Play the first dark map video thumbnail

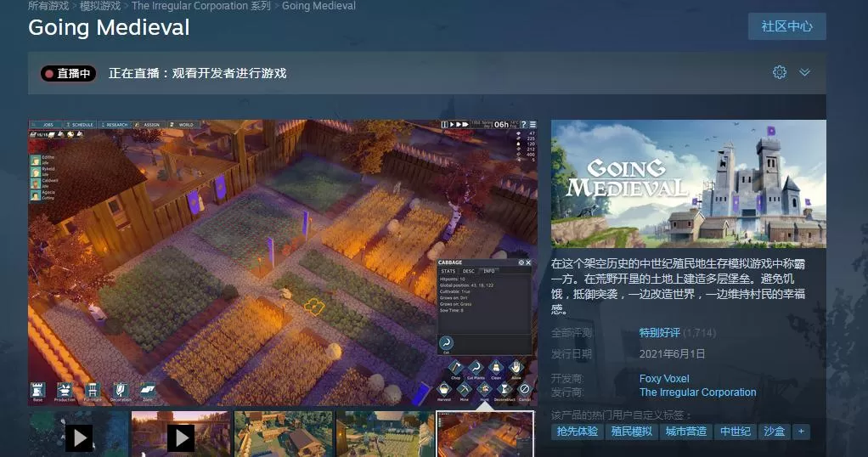coord(79,434)
